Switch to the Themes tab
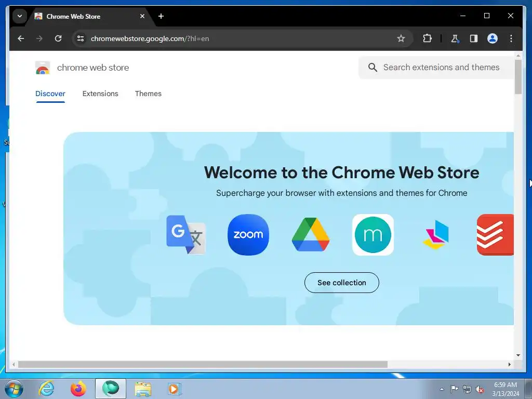This screenshot has width=532, height=399. tap(148, 94)
